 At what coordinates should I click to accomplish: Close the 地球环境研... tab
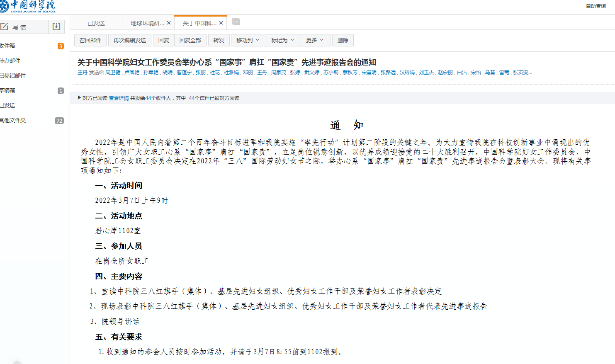point(169,23)
